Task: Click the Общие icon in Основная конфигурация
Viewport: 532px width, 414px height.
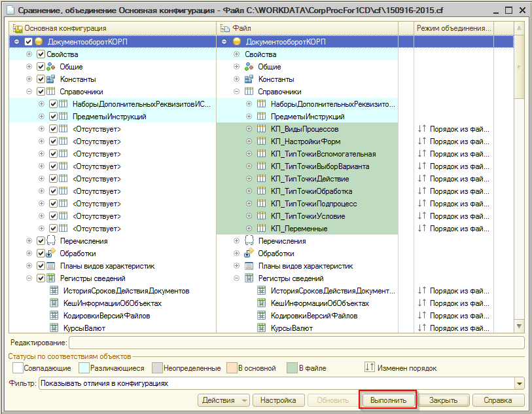Action: coord(50,67)
